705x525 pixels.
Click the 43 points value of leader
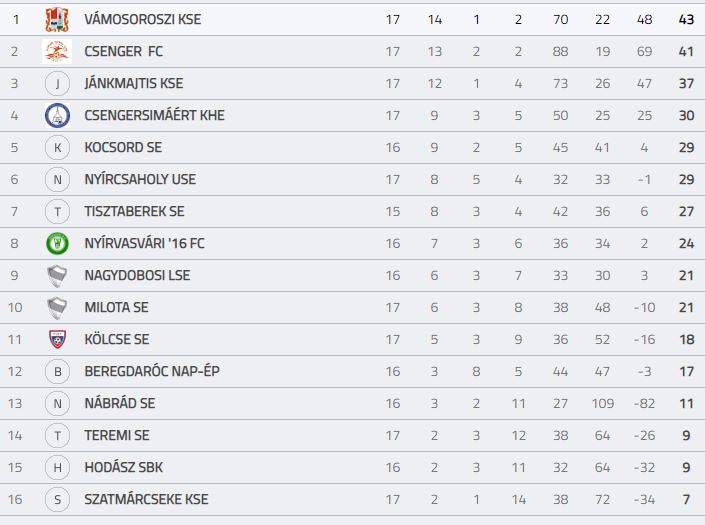pos(686,20)
